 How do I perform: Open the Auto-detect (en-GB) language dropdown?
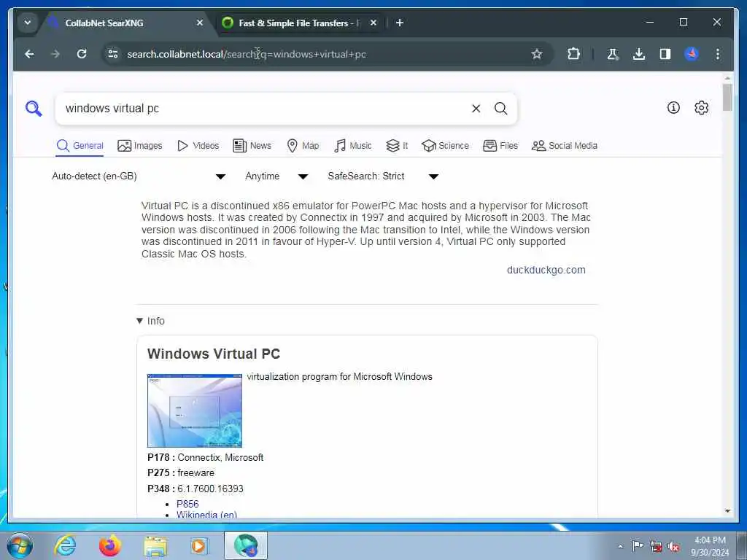pos(138,176)
